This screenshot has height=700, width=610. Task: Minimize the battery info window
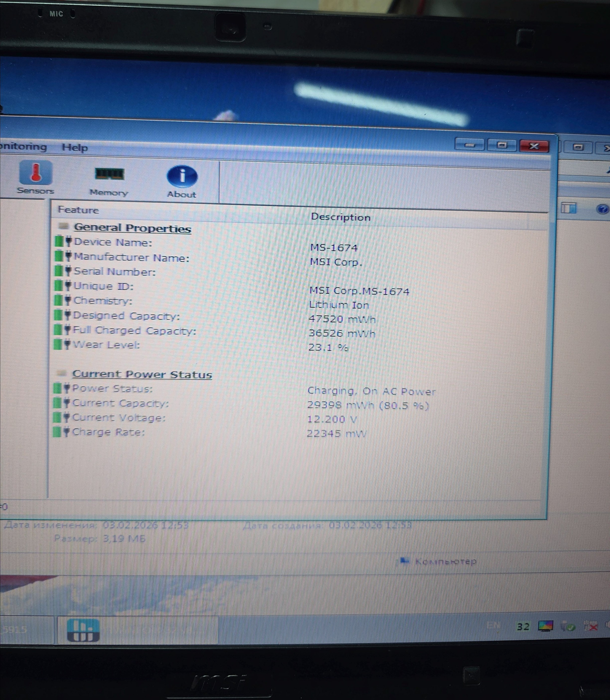pyautogui.click(x=470, y=145)
